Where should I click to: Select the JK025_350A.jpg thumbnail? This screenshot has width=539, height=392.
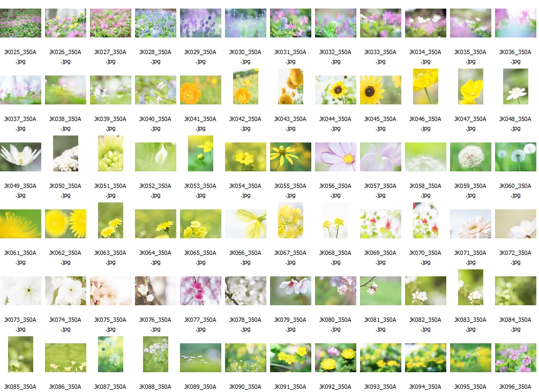20,23
